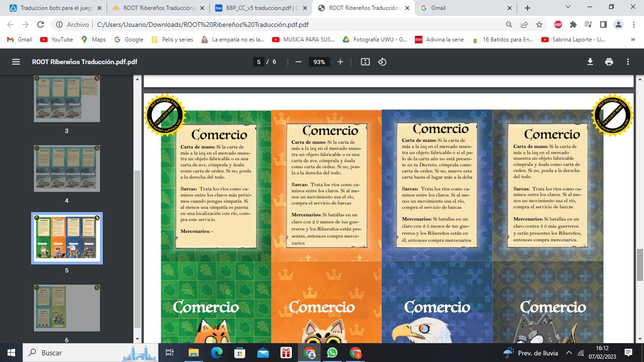This screenshot has height=362, width=644.
Task: Open 16 Batidos para En... bookmark
Action: [x=503, y=40]
